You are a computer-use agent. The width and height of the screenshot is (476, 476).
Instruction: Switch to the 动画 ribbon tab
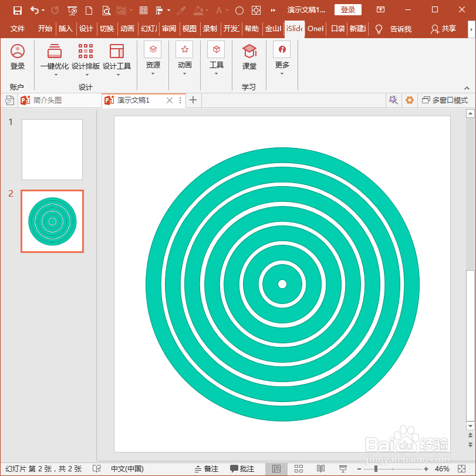click(127, 29)
